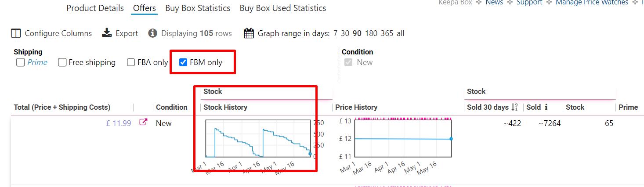The height and width of the screenshot is (187, 644).
Task: Click the Configure Columns icon
Action: [x=16, y=33]
